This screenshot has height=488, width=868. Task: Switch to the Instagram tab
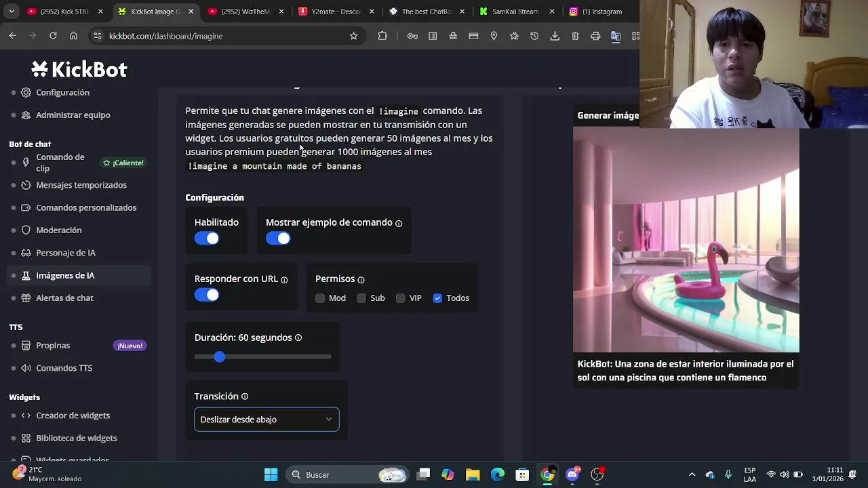(x=601, y=12)
